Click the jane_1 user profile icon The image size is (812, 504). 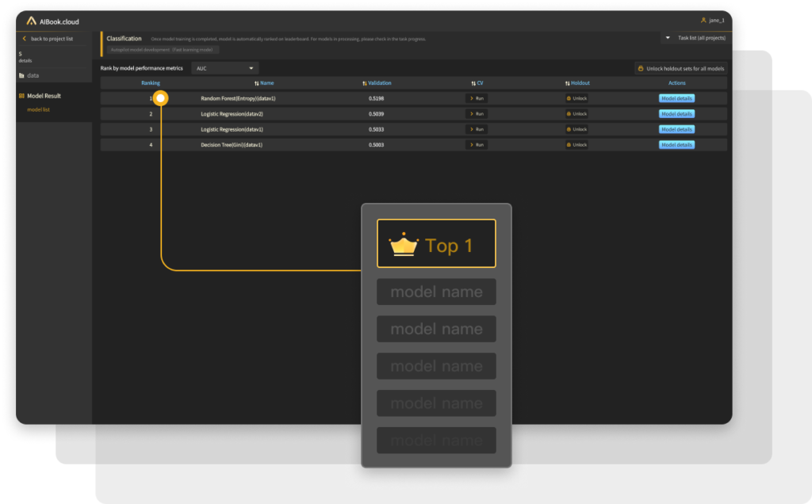point(703,21)
